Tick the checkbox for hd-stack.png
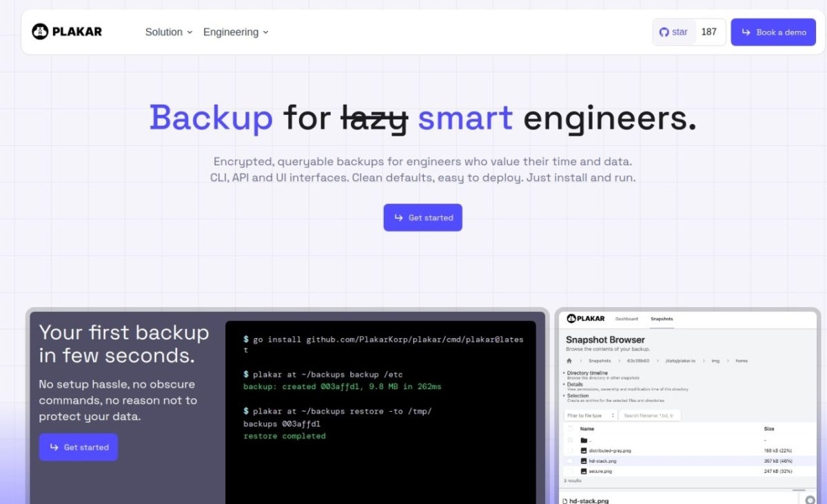Image resolution: width=827 pixels, height=504 pixels. pyautogui.click(x=570, y=461)
